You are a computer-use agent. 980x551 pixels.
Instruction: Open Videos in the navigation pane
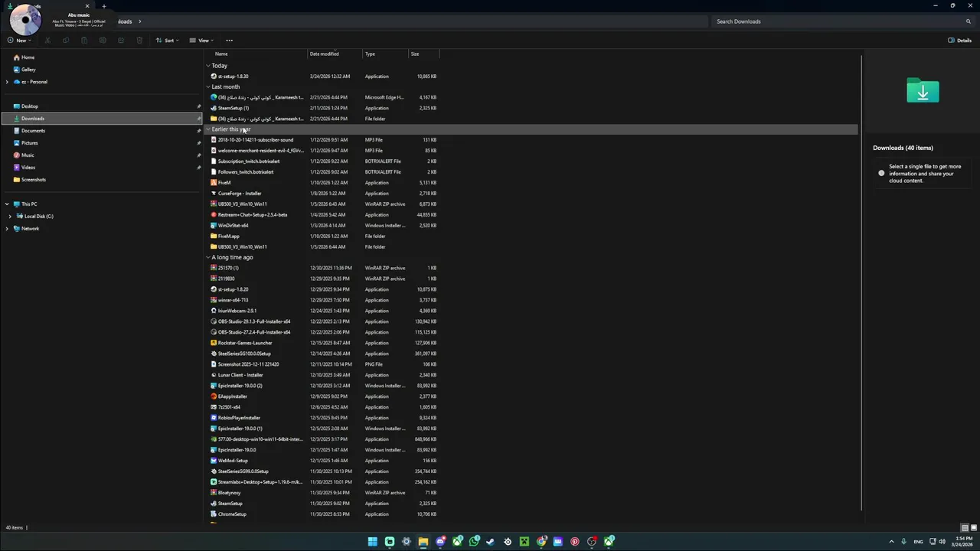[28, 168]
